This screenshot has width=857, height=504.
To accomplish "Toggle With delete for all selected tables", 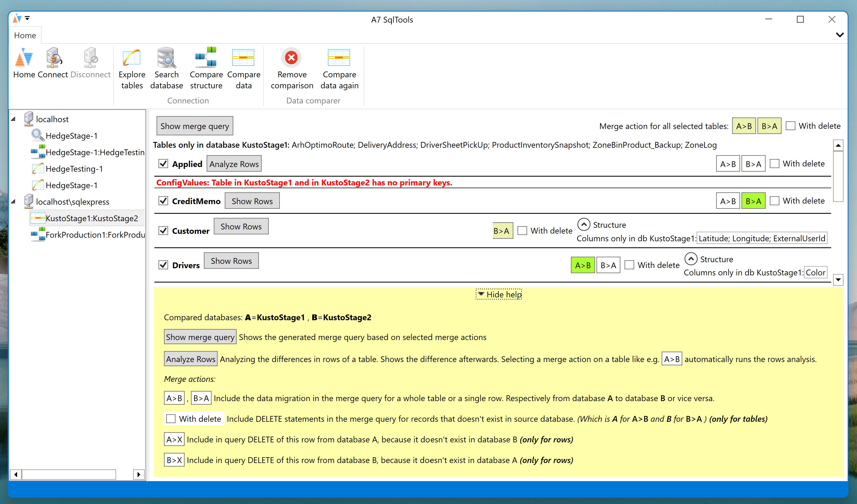I will point(791,126).
